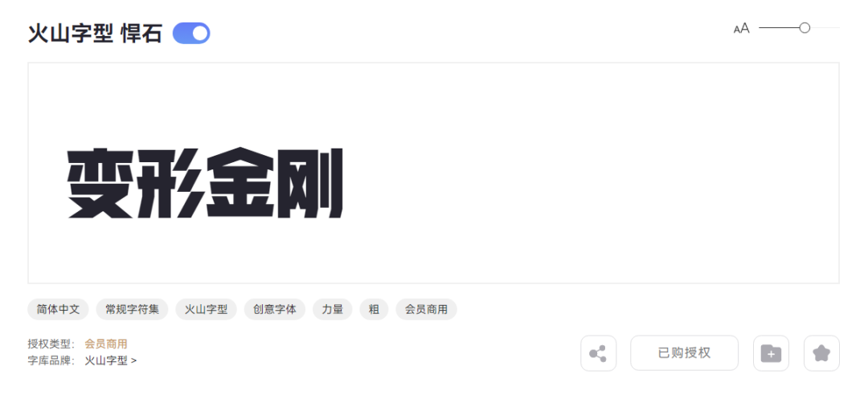This screenshot has height=403, width=868.
Task: Click the font title 火山字型 悍石
Action: [95, 34]
